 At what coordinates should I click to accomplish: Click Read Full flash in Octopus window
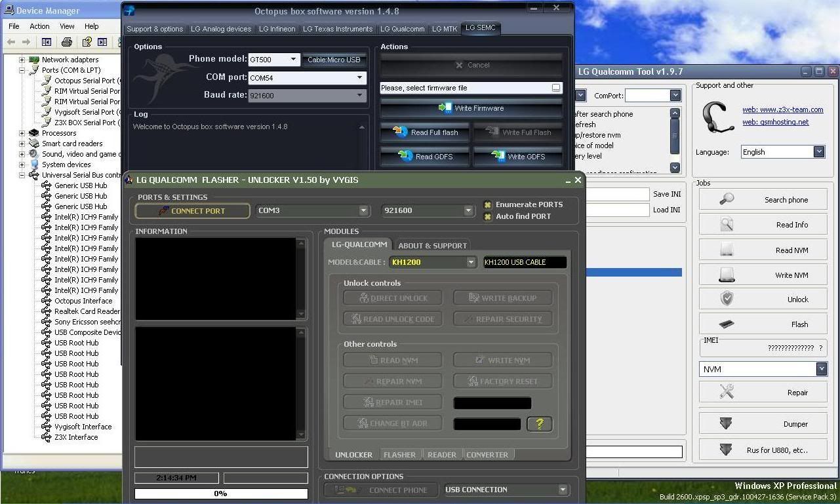426,132
